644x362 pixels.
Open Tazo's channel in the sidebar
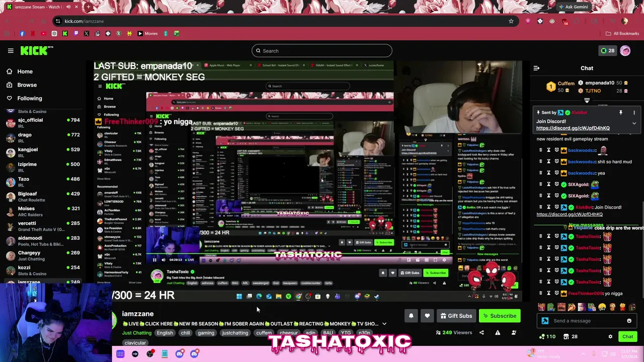[43, 182]
